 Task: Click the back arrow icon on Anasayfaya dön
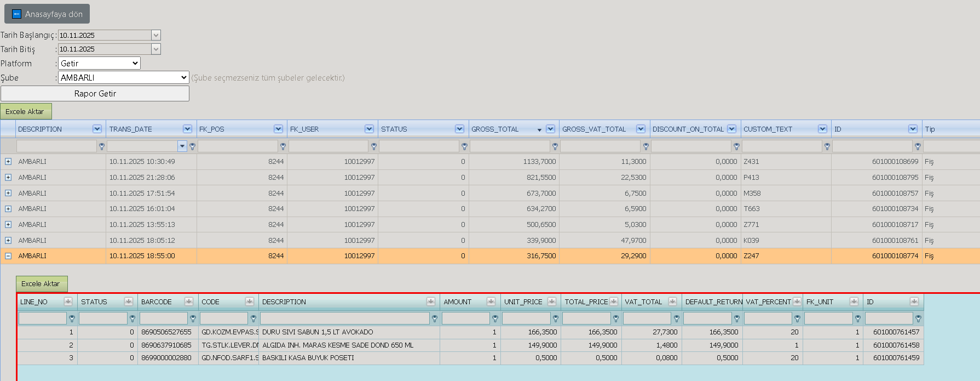point(16,14)
